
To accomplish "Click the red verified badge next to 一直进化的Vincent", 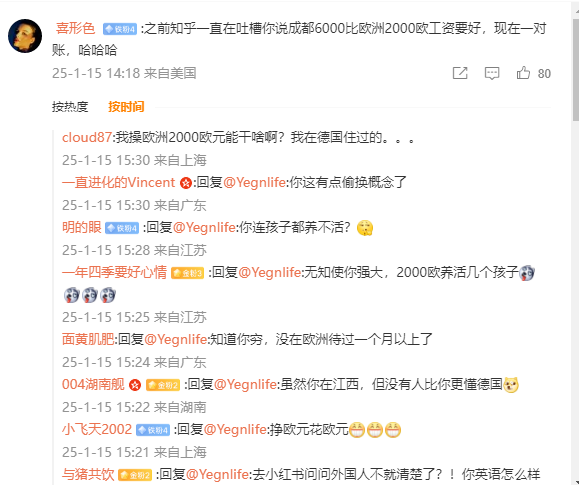I will (x=186, y=183).
